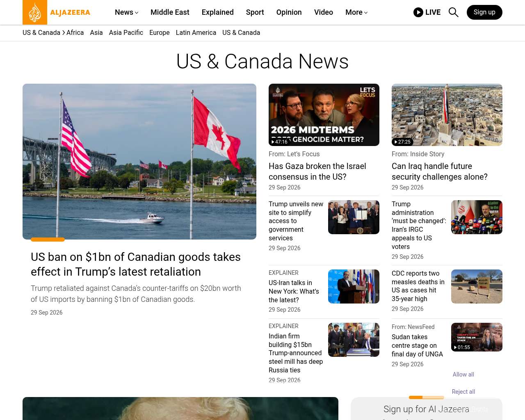525x420 pixels.
Task: Click the chevron after US & Canada breadcrumb
Action: point(64,32)
